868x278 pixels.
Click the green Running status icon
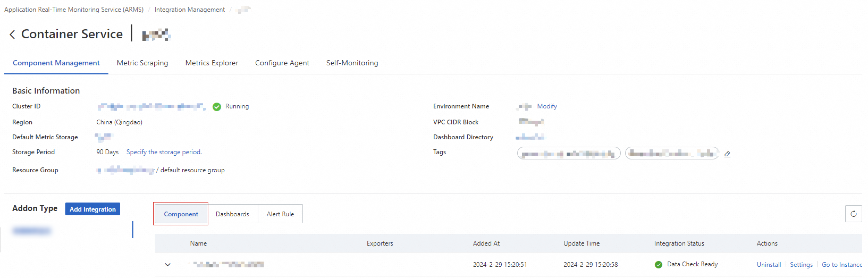tap(217, 107)
